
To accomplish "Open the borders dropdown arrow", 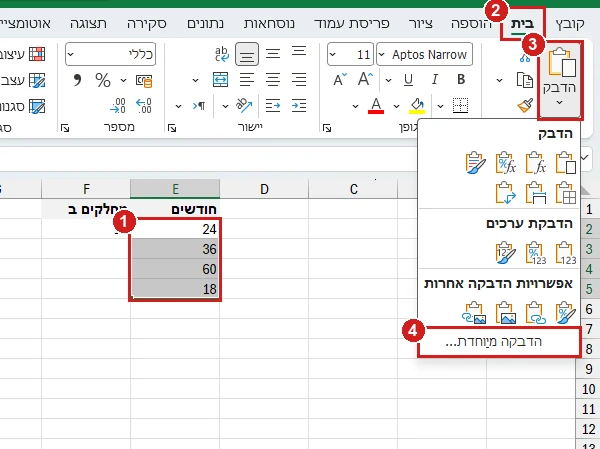I will (440, 106).
